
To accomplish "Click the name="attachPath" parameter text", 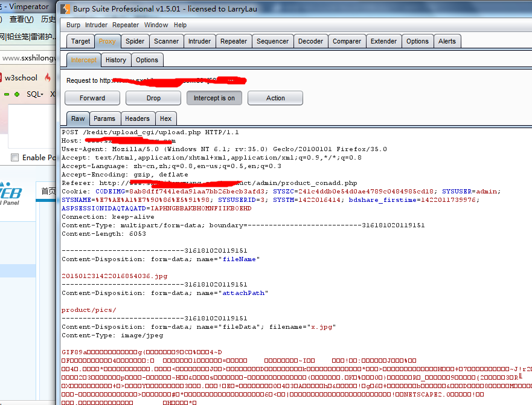I will 232,293.
